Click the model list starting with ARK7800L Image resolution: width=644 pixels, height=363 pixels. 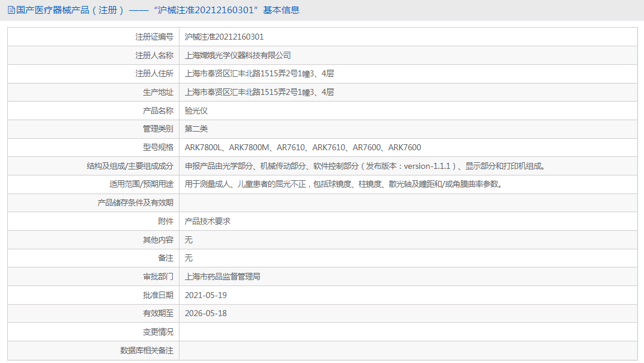click(x=302, y=147)
